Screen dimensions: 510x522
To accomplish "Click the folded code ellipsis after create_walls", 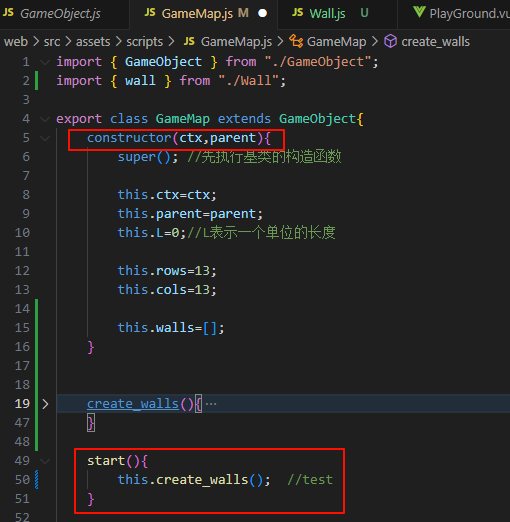I will pyautogui.click(x=211, y=404).
